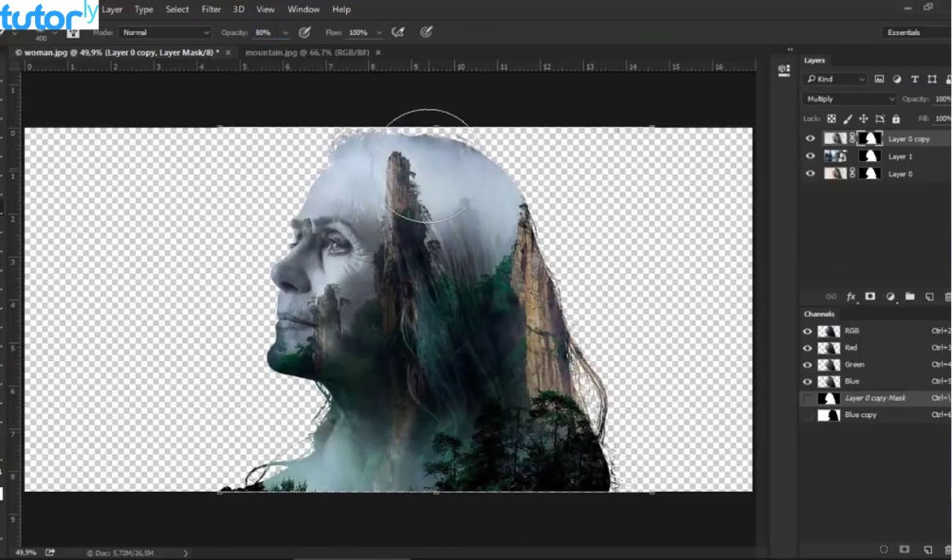
Task: Hide the Layer 0 layer
Action: point(810,174)
